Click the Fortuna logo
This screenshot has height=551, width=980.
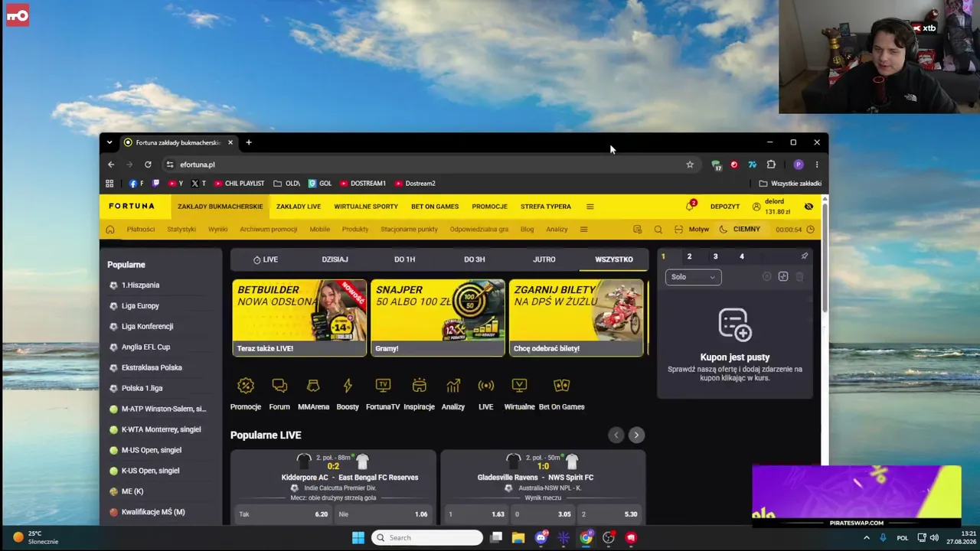tap(132, 206)
